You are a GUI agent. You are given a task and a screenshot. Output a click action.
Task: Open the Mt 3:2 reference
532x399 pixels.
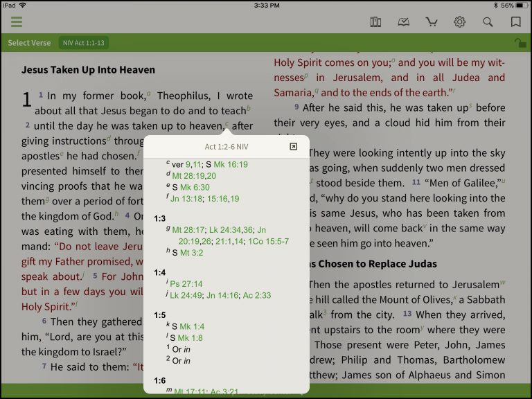[192, 253]
